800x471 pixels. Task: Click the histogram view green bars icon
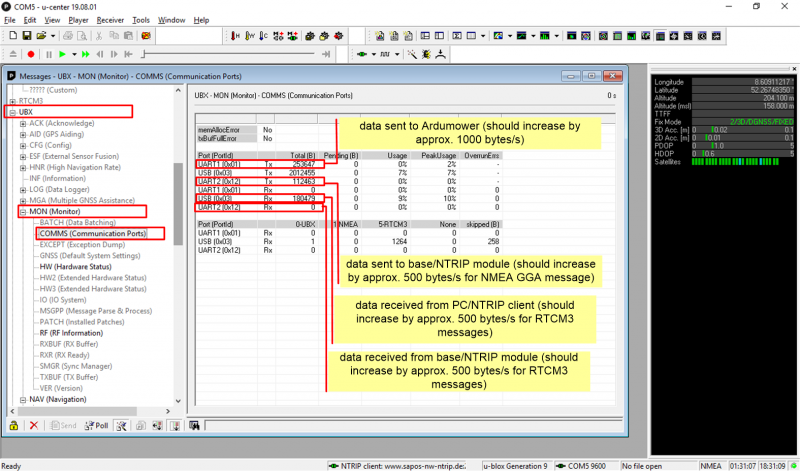pos(544,36)
